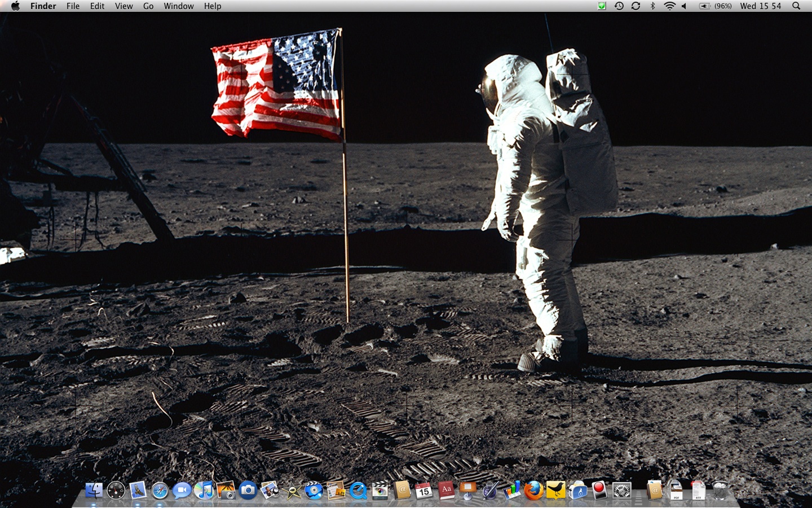Open Finder from the Dock
812x508 pixels.
click(94, 490)
